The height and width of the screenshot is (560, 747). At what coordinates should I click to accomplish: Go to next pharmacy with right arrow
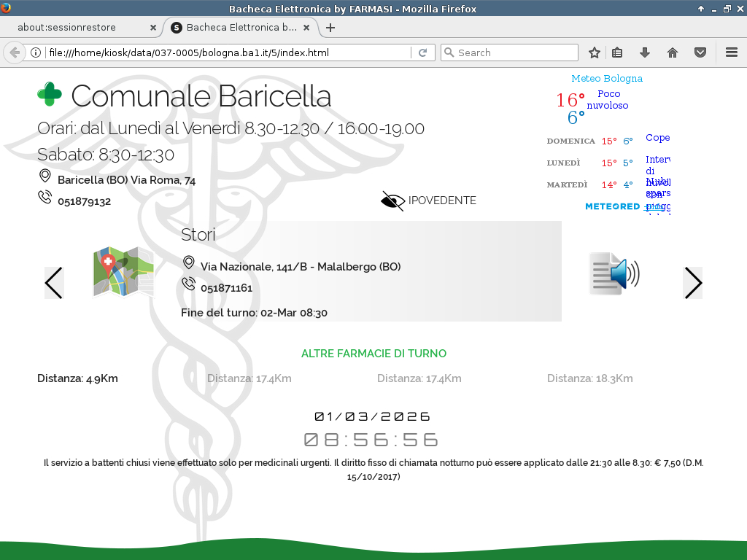tap(692, 283)
